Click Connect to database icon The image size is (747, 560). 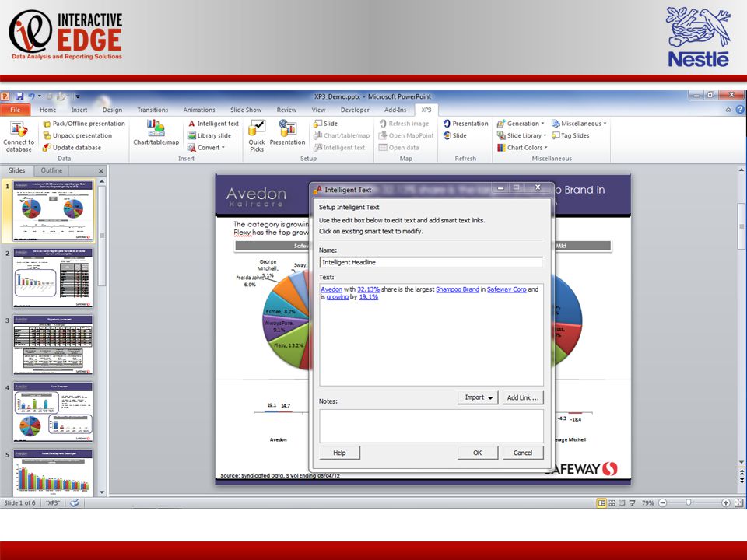19,136
